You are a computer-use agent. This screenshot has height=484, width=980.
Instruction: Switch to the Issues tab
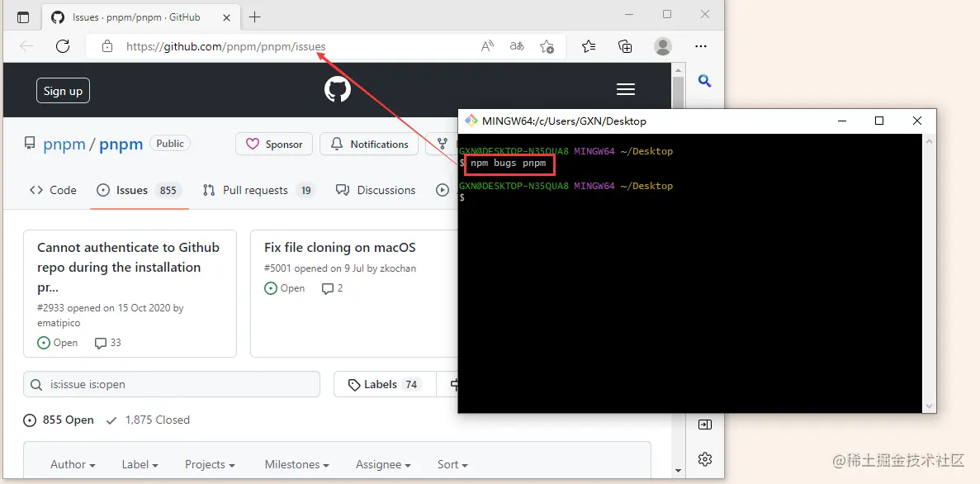click(x=139, y=190)
